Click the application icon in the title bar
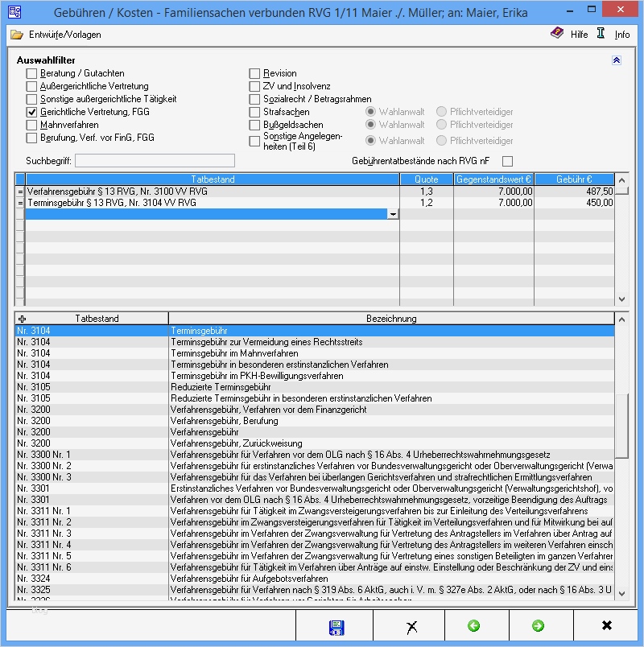 (15, 12)
